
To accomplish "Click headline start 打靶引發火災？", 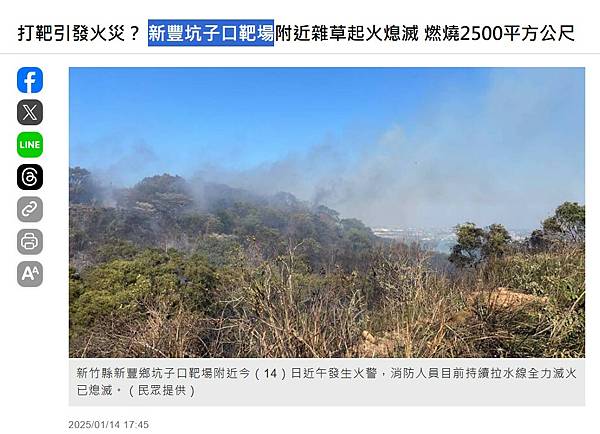I will pos(78,33).
